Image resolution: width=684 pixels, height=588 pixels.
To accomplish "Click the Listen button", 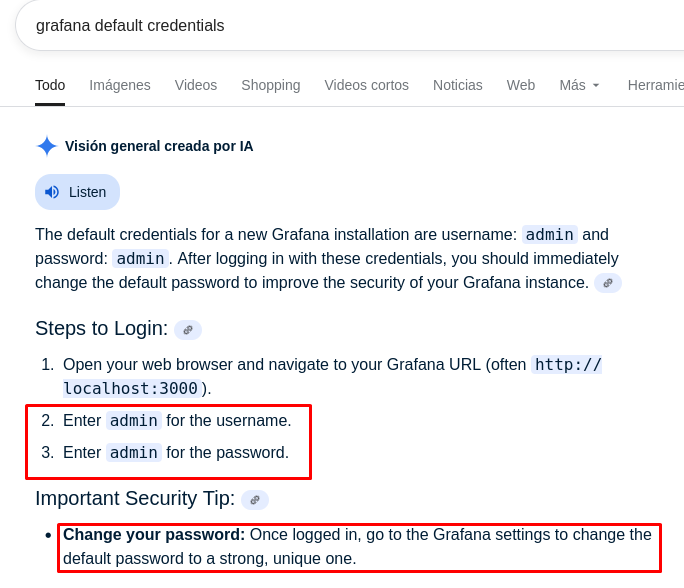I will pos(77,192).
